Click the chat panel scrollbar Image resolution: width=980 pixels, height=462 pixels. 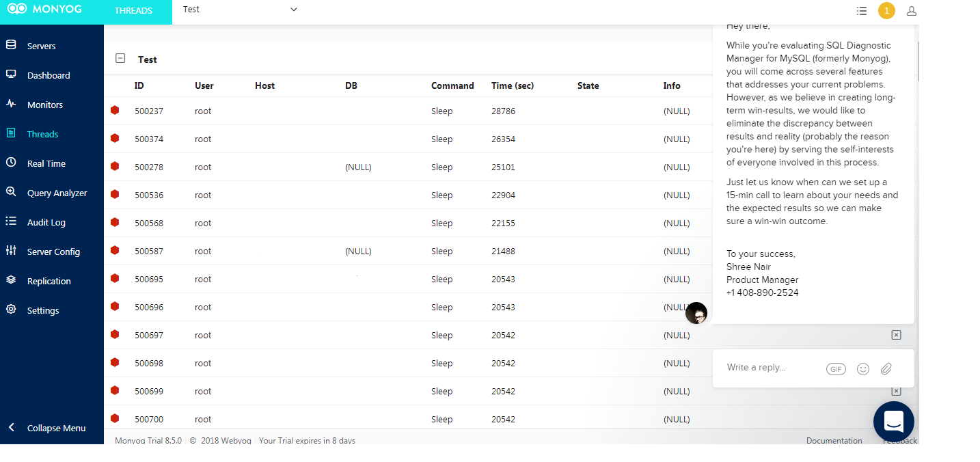(918, 61)
